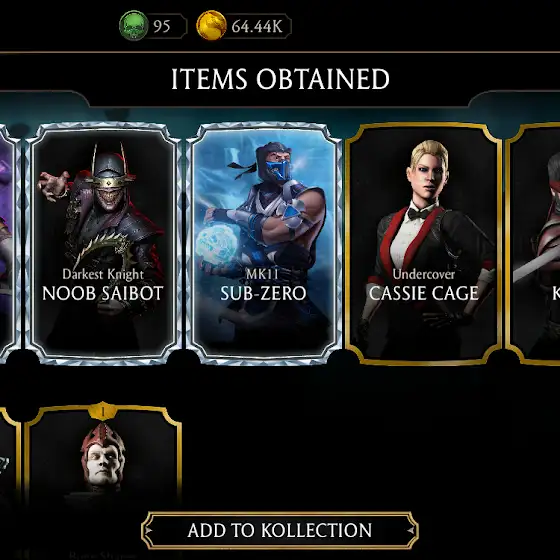
Task: Tap the 64.44K koins balance
Action: click(x=256, y=26)
